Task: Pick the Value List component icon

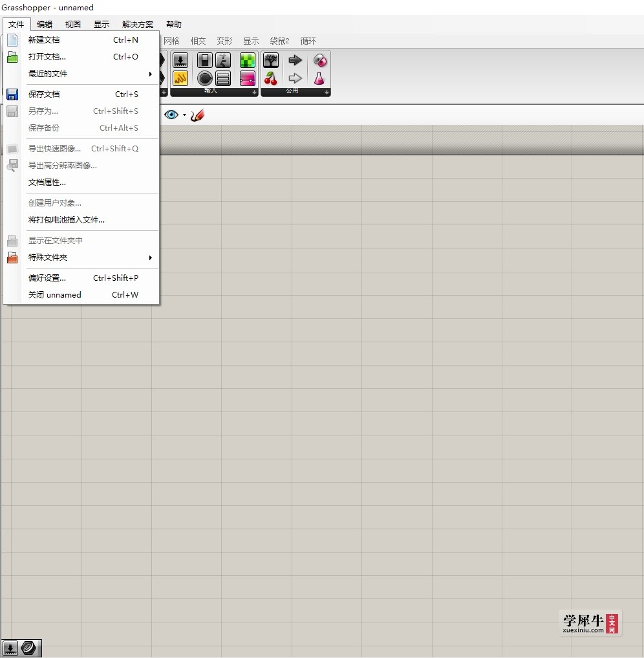Action: coord(223,78)
